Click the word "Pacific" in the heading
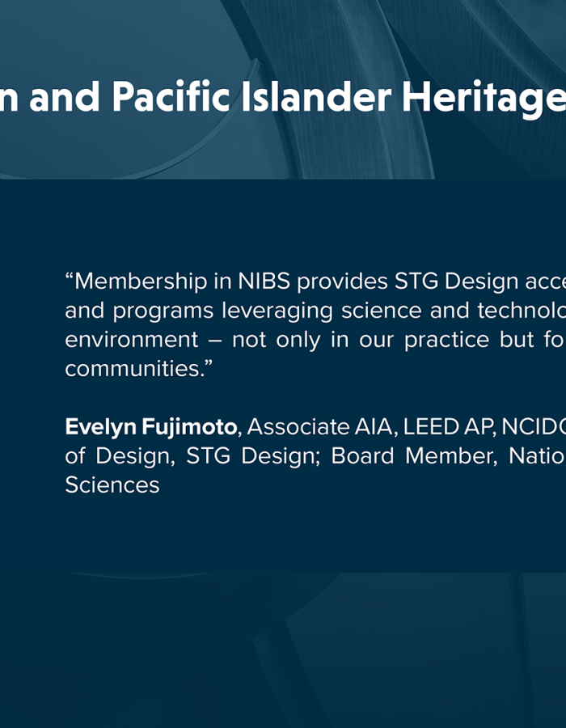This screenshot has height=728, width=566. pyautogui.click(x=171, y=96)
